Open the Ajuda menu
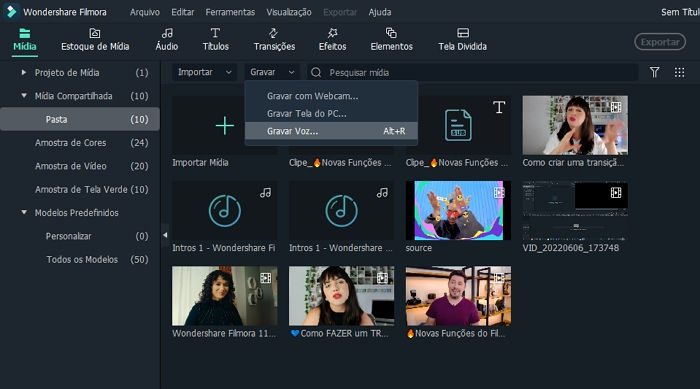Screen dimensions: 700x389 [380, 12]
